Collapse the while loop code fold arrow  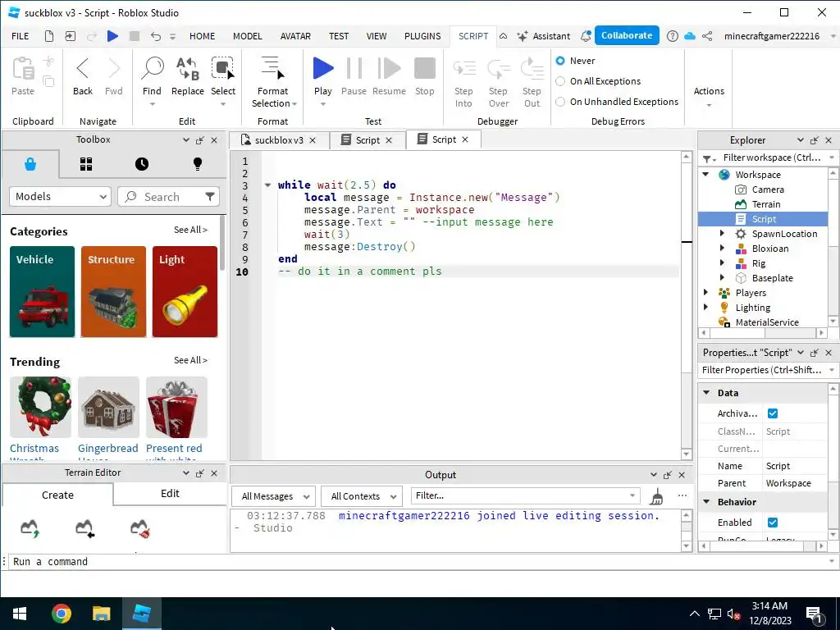pos(268,185)
